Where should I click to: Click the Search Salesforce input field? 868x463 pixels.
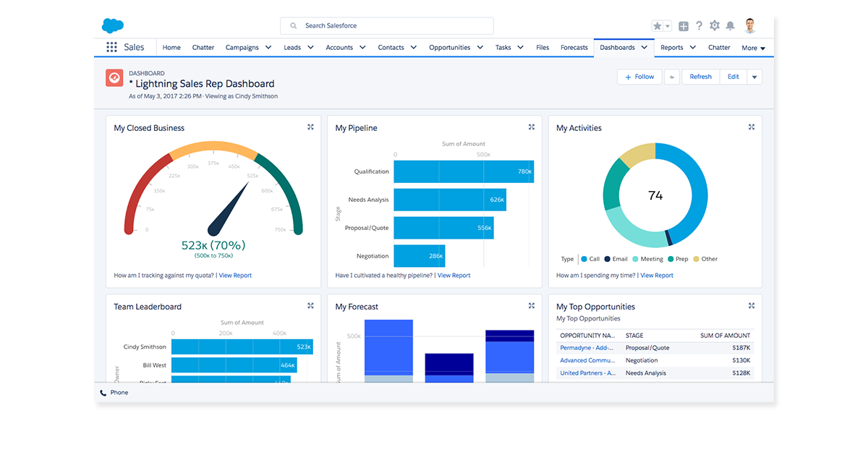pos(387,26)
